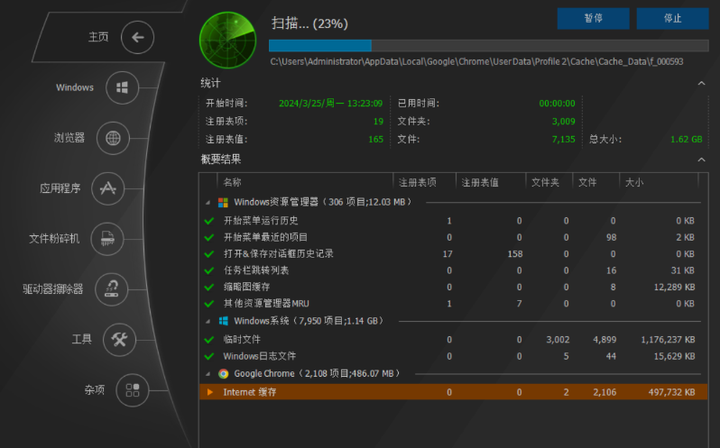This screenshot has height=448, width=720.
Task: Select 杂项 label in sidebar menu
Action: [95, 390]
